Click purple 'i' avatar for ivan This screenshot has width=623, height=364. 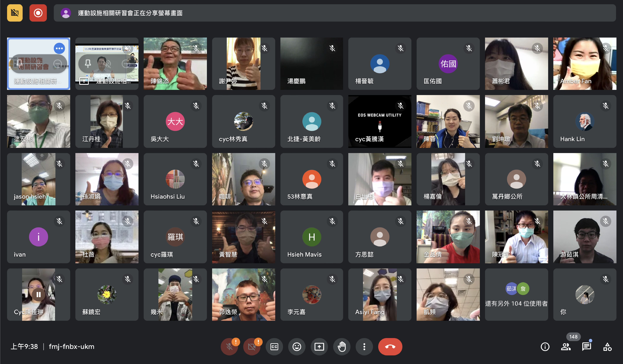[39, 237]
